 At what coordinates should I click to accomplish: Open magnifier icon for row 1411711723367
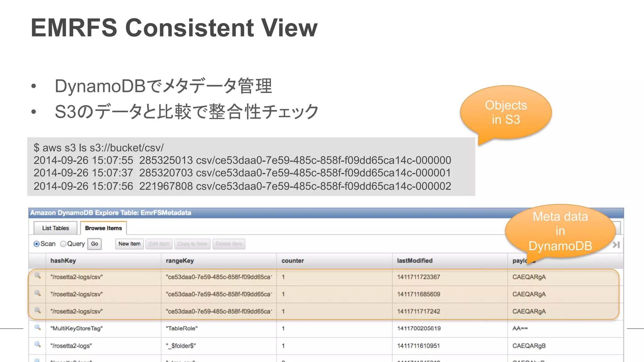[x=37, y=276]
